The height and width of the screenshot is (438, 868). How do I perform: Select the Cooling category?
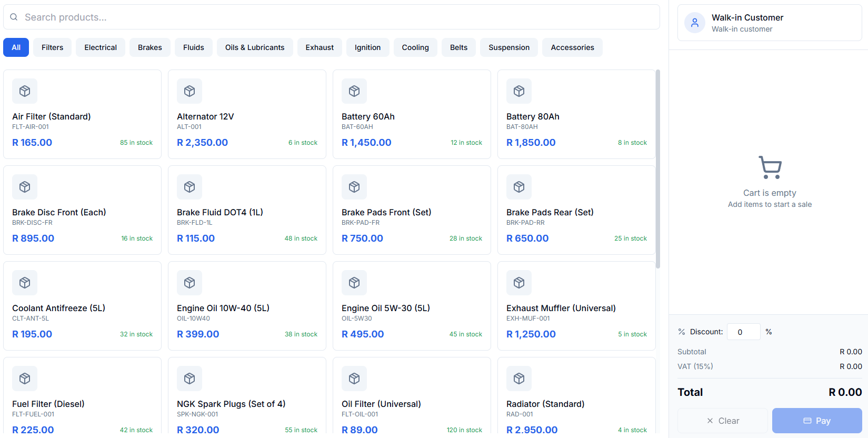415,47
